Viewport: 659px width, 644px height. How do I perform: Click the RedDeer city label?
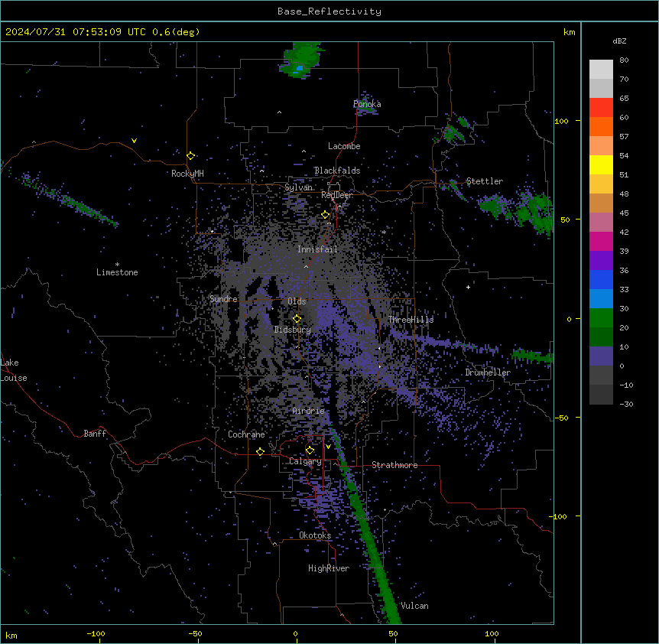click(337, 195)
